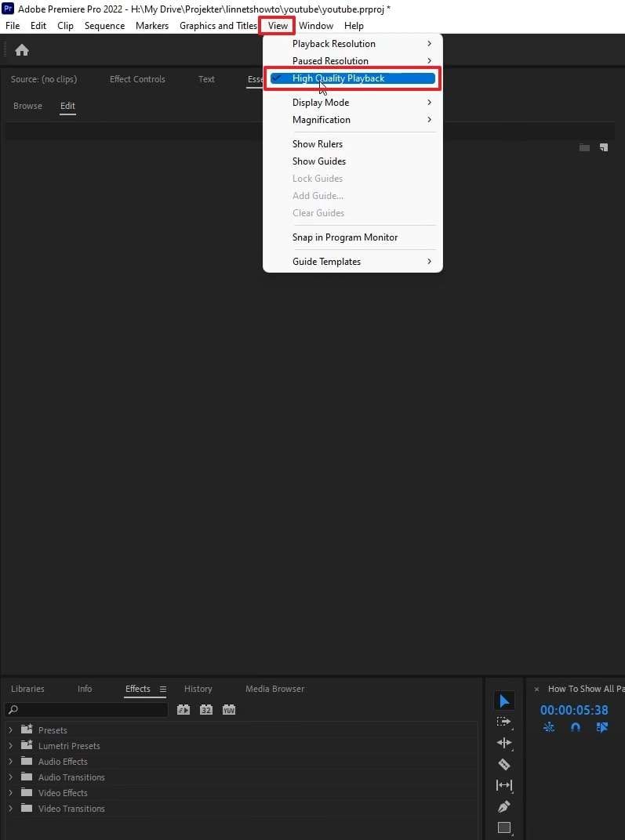This screenshot has height=840, width=625.
Task: Filter Effects by 32-bit Color badge
Action: click(x=205, y=709)
